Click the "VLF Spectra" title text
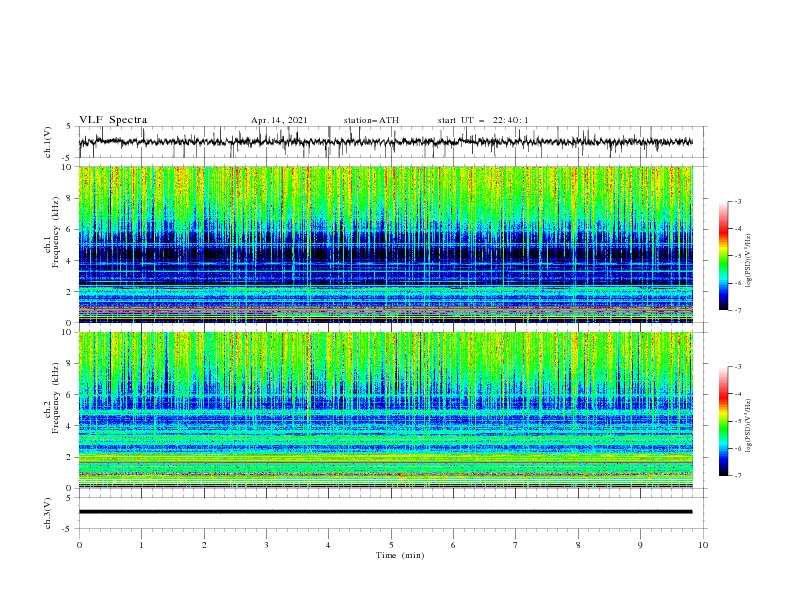792x612 pixels. 113,120
